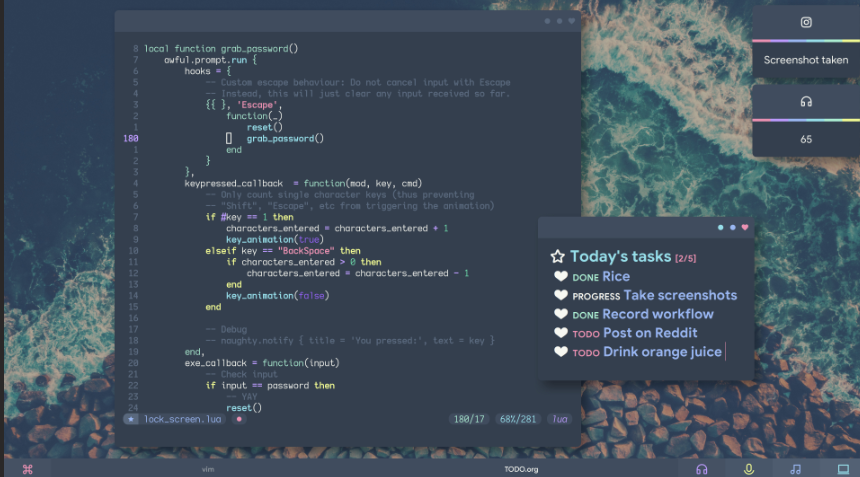Switch to the TODO.org task in the bottom bar
The height and width of the screenshot is (477, 860).
pos(522,469)
